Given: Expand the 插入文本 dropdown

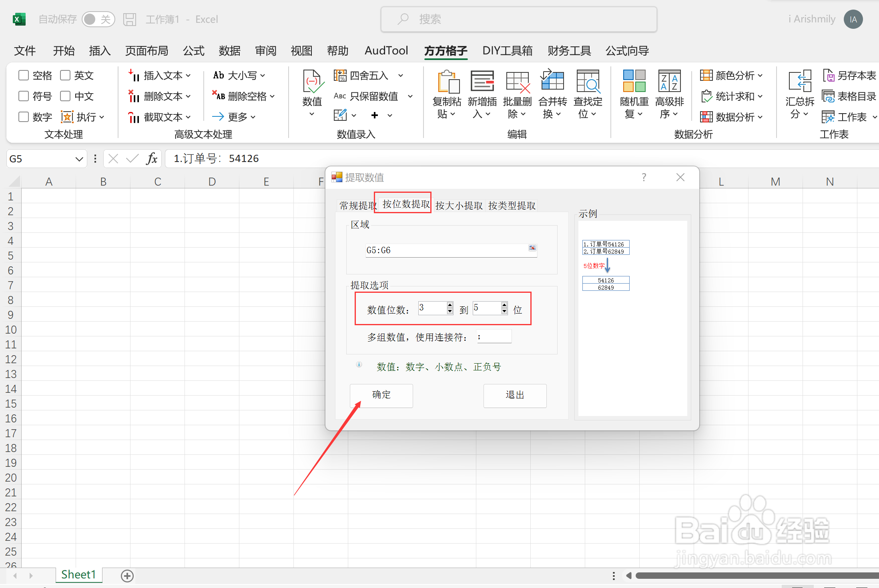Looking at the screenshot, I should click(188, 75).
